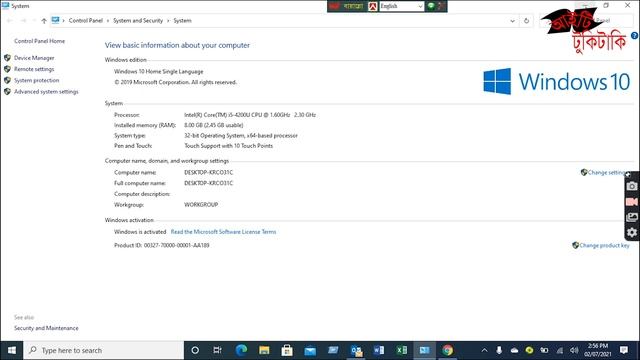The height and width of the screenshot is (360, 640).
Task: Refresh the System page
Action: pyautogui.click(x=527, y=21)
